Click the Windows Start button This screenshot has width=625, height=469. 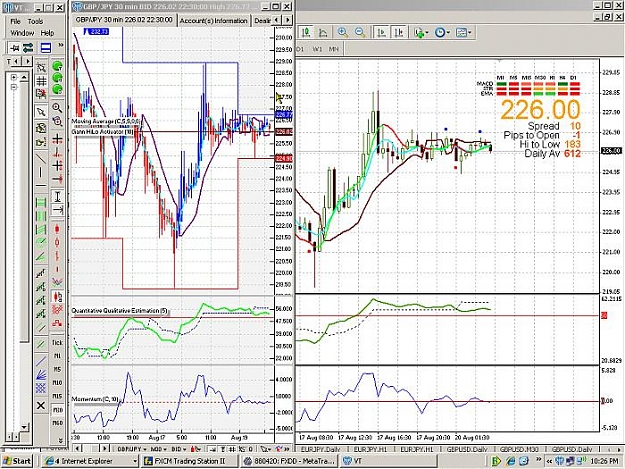pos(17,461)
